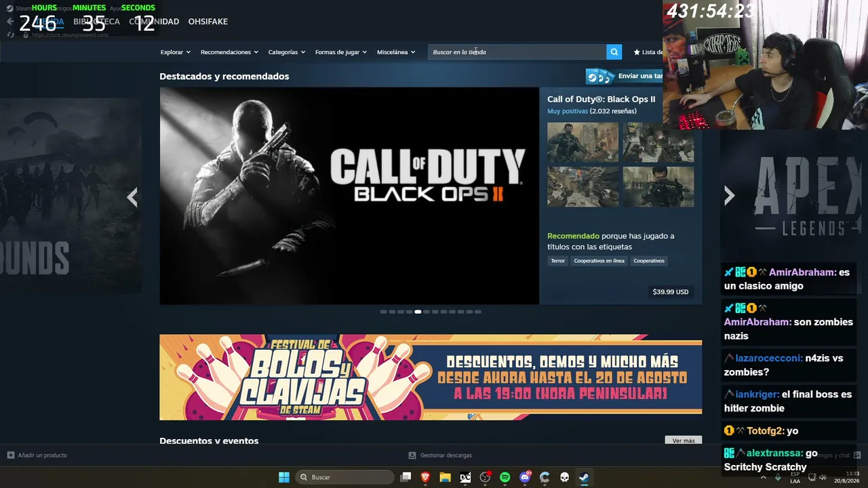View the top-left Black Ops II screenshot
The image size is (868, 488).
(583, 142)
